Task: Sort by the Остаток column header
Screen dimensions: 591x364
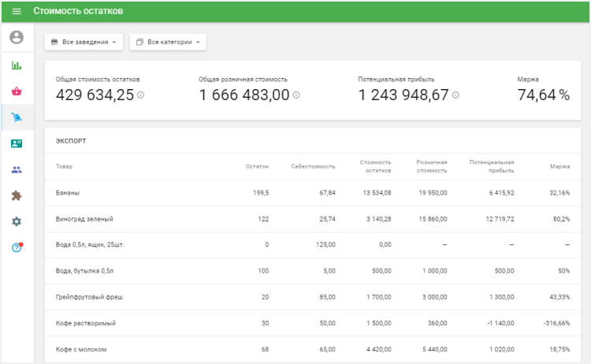Action: coord(257,166)
